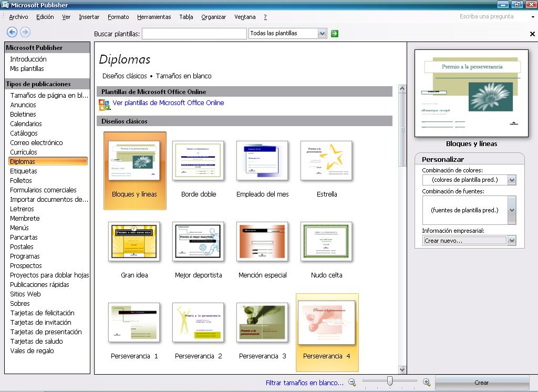Select Currículos publication type
This screenshot has width=538, height=392.
pyautogui.click(x=23, y=152)
